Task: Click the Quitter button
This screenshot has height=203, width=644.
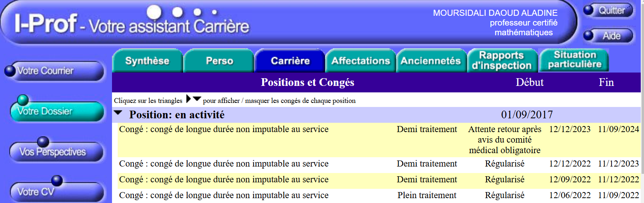Action: [x=609, y=10]
